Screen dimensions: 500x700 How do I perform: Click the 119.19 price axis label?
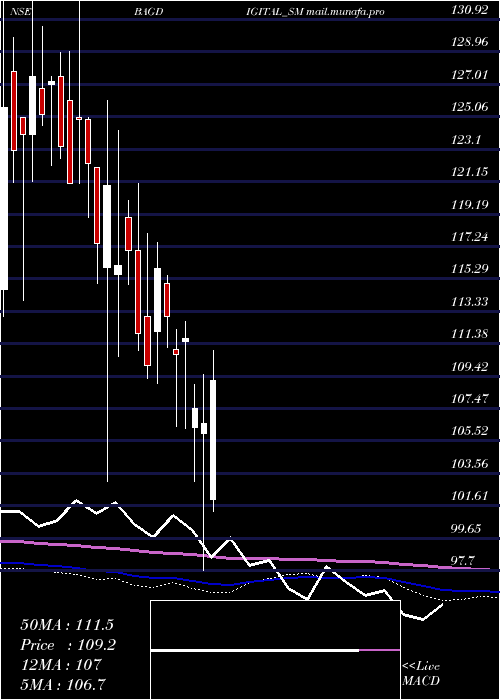(x=470, y=205)
